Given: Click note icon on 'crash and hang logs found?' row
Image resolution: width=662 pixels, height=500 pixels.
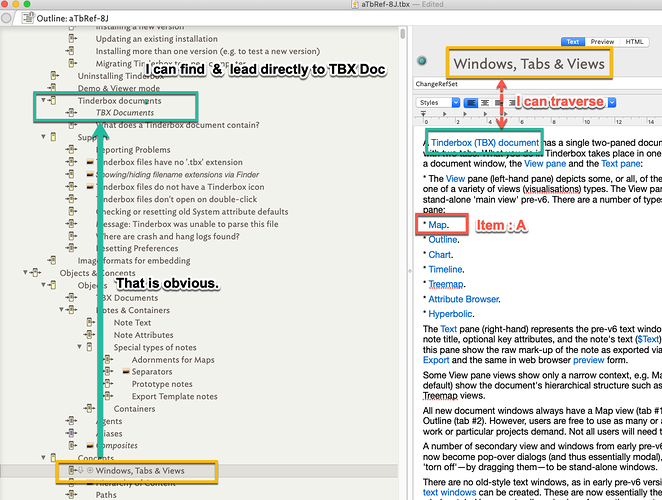Looking at the screenshot, I should pos(72,236).
